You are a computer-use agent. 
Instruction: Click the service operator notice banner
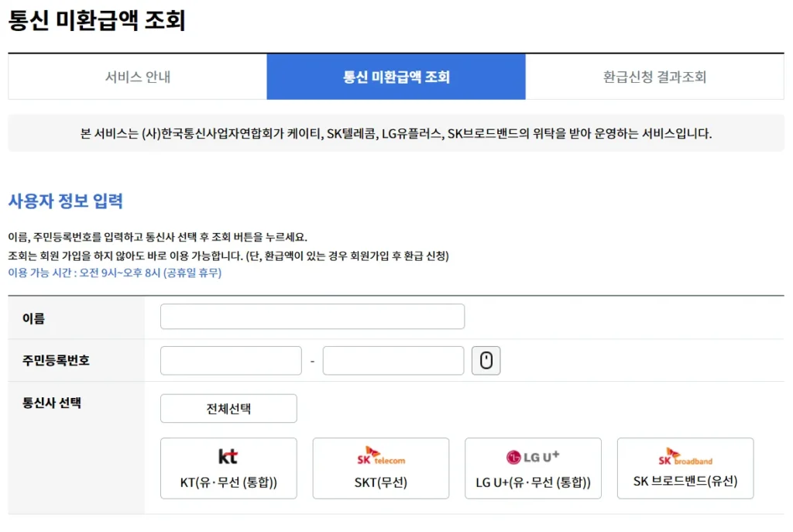click(396, 134)
